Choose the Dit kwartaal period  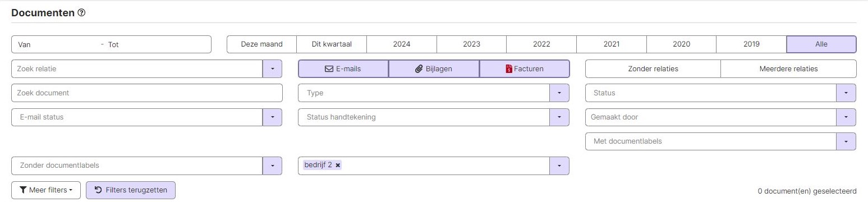point(332,44)
